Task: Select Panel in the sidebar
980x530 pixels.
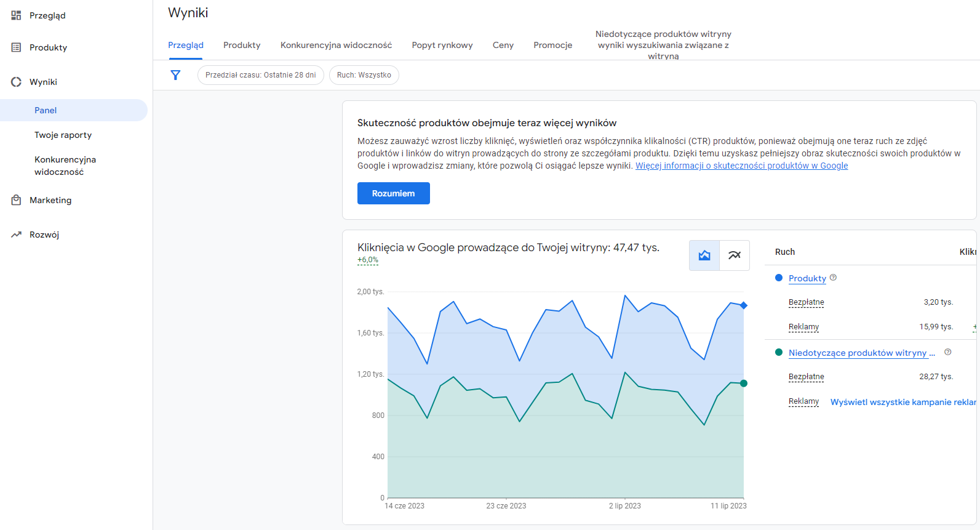Action: [74, 110]
